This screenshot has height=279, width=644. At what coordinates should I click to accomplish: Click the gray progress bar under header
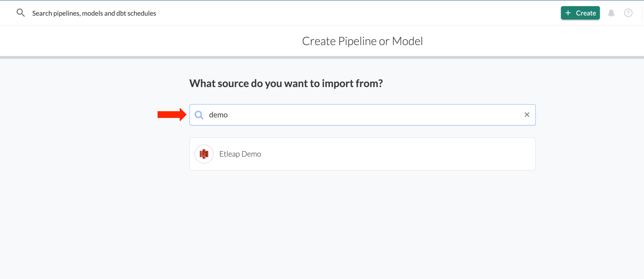(x=322, y=57)
